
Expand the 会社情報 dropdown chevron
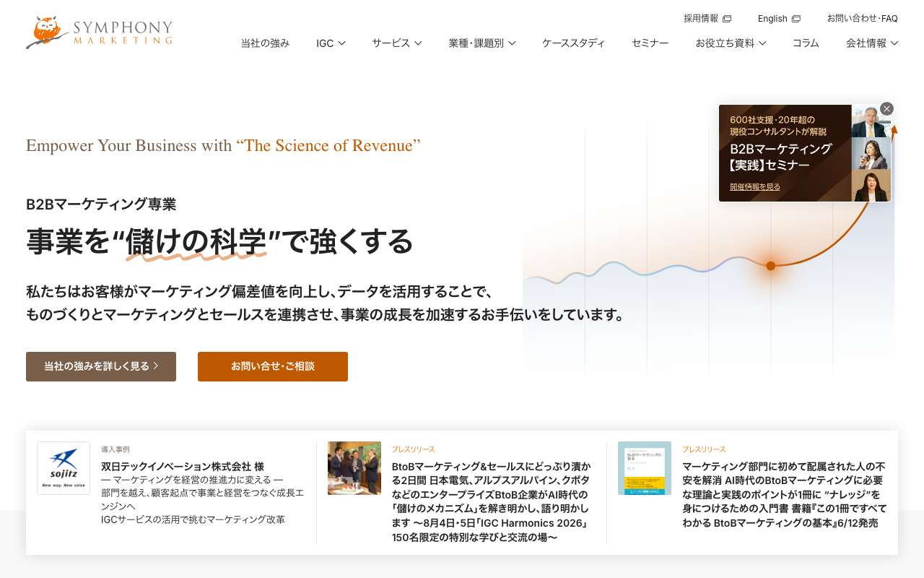click(894, 43)
